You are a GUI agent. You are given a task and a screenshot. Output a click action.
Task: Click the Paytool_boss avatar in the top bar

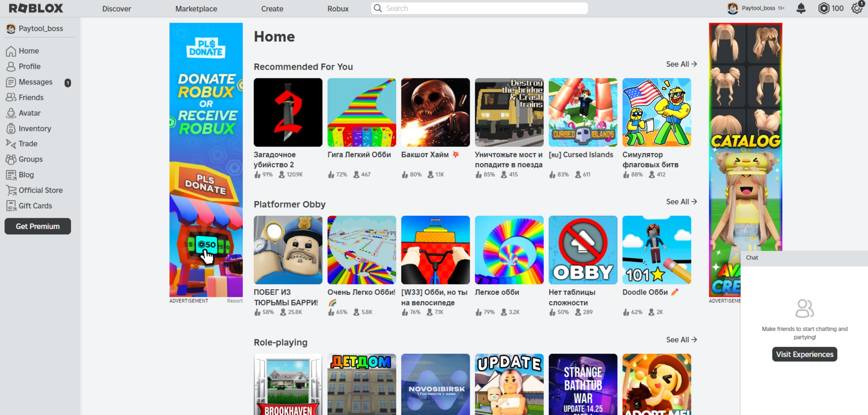click(733, 8)
